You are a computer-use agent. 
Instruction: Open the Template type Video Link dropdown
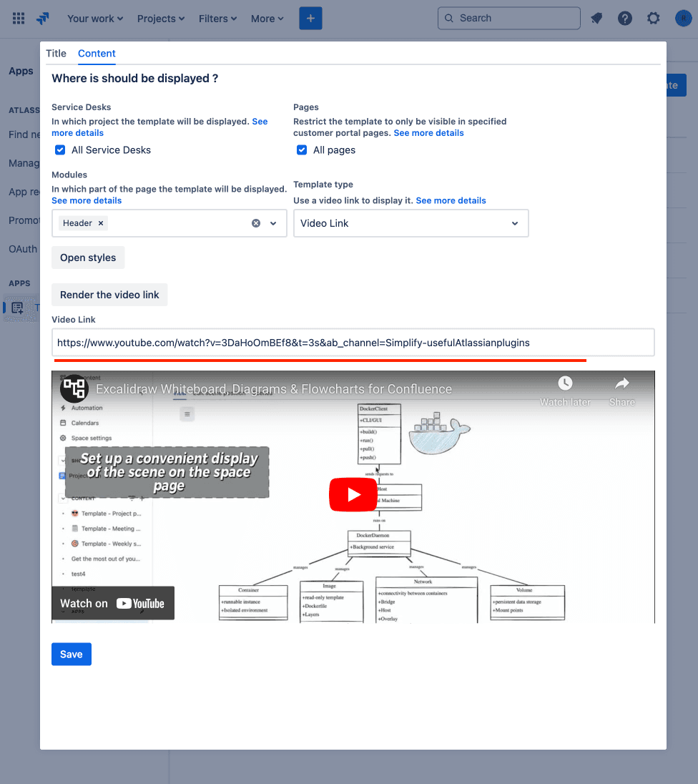[x=411, y=223]
